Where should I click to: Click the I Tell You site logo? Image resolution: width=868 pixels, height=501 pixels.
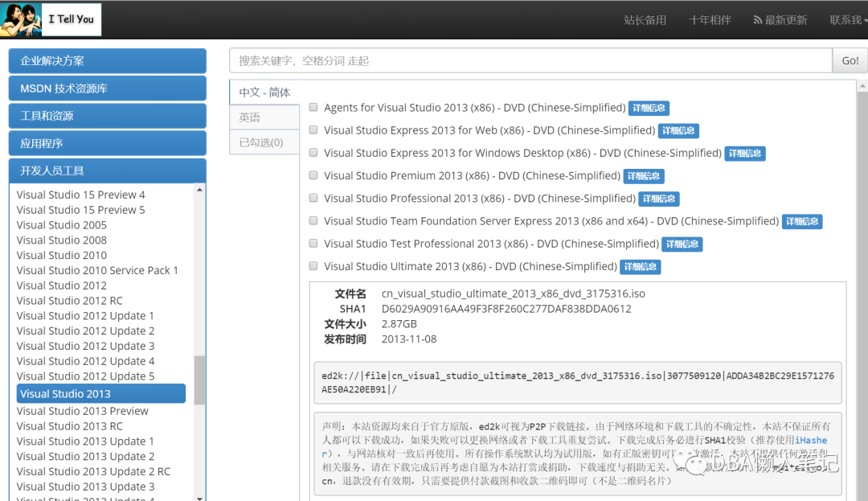pyautogui.click(x=51, y=19)
